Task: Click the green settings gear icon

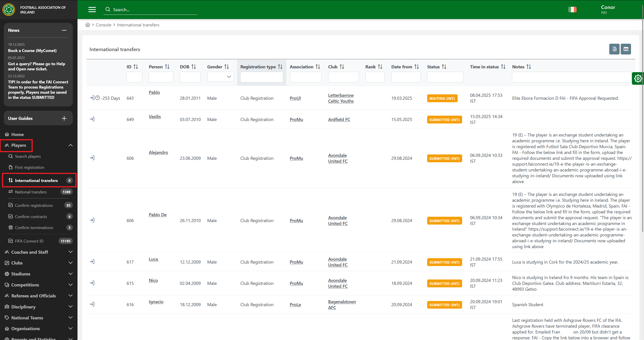Action: pyautogui.click(x=638, y=79)
